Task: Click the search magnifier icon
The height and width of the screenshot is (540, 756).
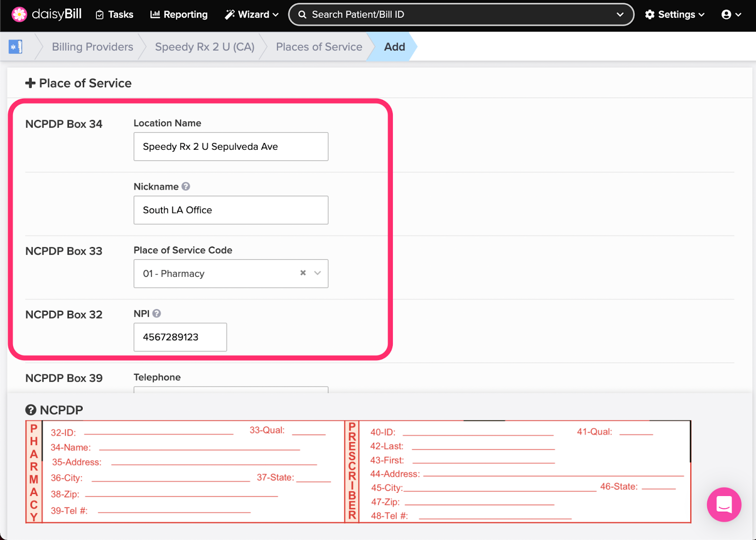Action: (302, 15)
